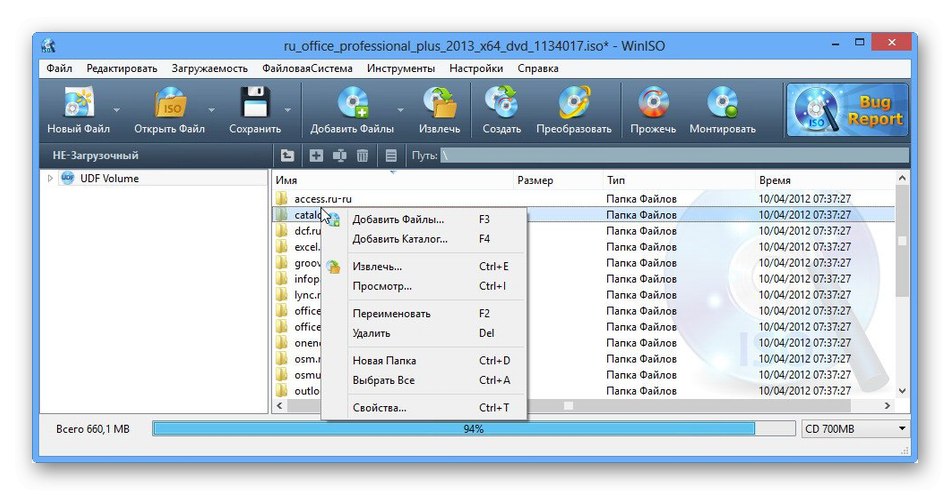Choose Переименовать in context menu
The height and width of the screenshot is (495, 950).
[424, 314]
